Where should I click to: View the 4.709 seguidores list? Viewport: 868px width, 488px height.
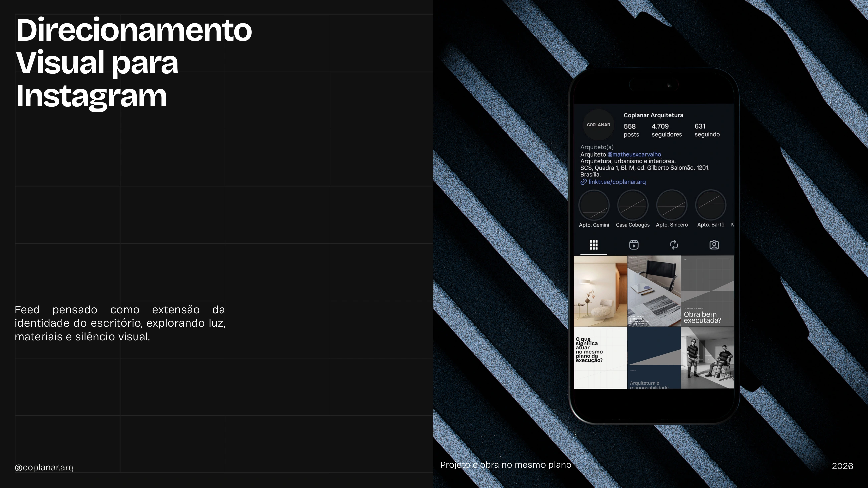(666, 130)
